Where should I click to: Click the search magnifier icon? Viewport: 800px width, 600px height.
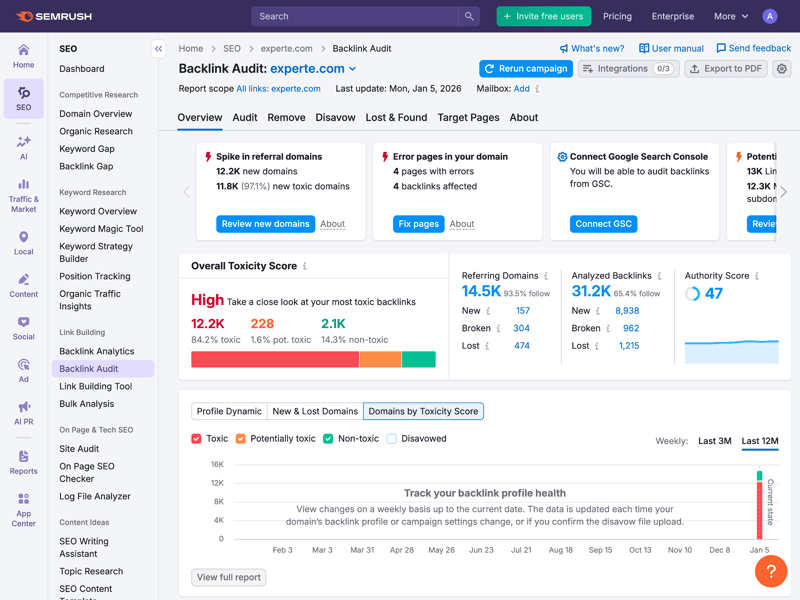469,16
